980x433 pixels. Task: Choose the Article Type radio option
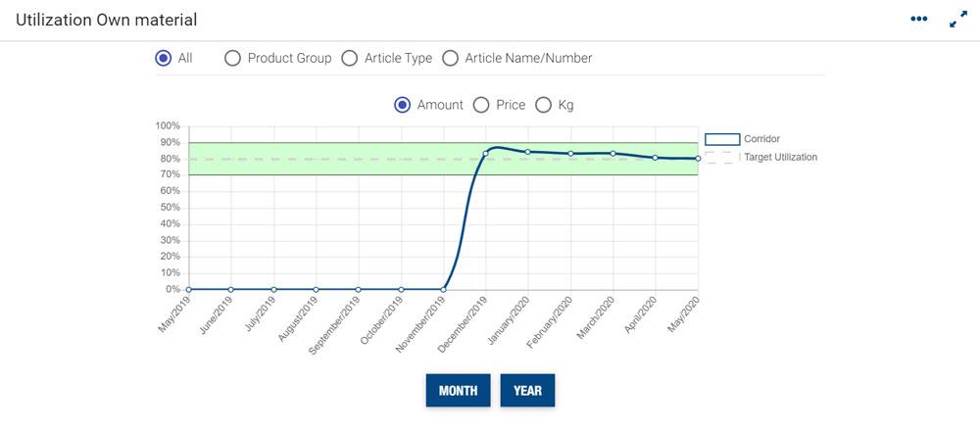pyautogui.click(x=350, y=58)
